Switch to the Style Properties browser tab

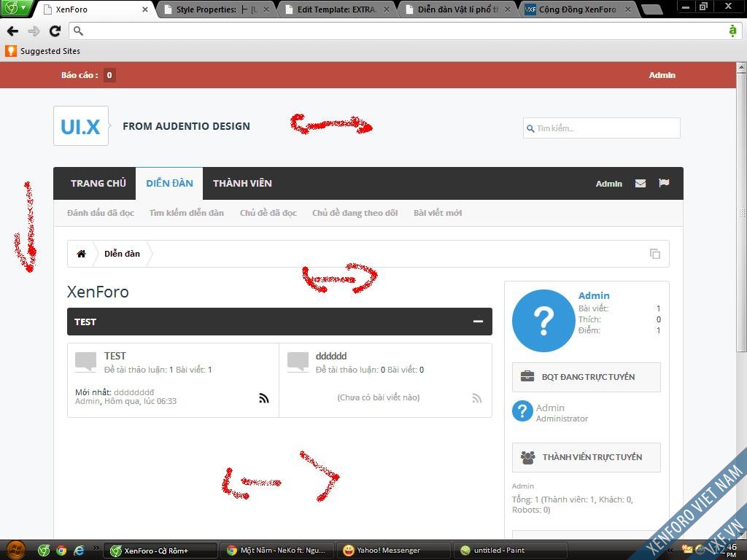coord(210,9)
